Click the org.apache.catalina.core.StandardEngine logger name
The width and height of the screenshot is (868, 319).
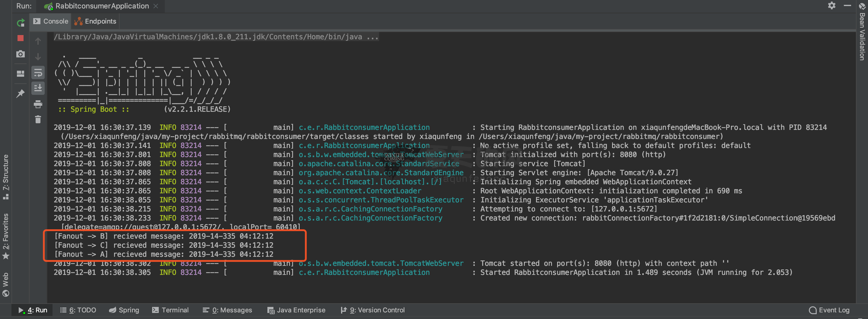tap(381, 173)
